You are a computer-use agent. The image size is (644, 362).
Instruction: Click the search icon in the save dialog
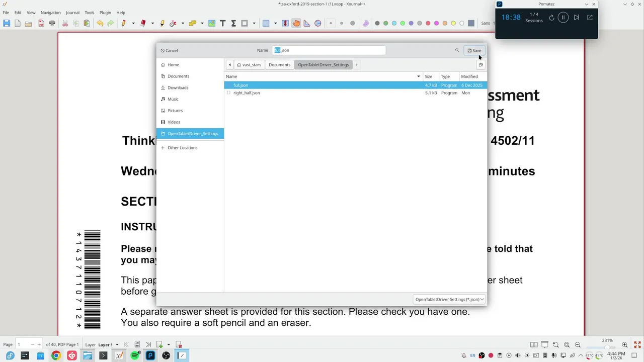[457, 50]
